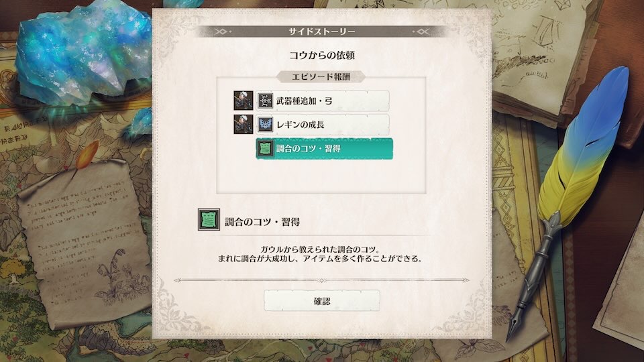Click empty space in reward list box

pyautogui.click(x=321, y=176)
